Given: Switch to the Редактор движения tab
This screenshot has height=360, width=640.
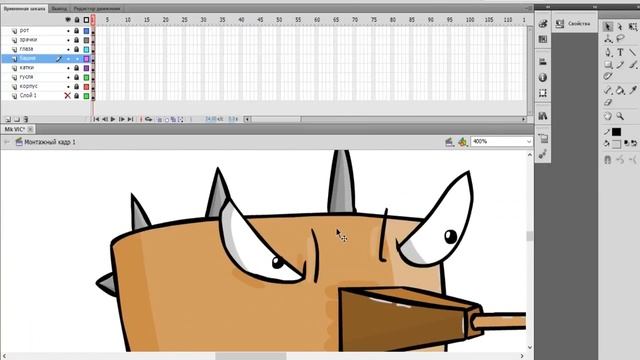Looking at the screenshot, I should tap(97, 9).
